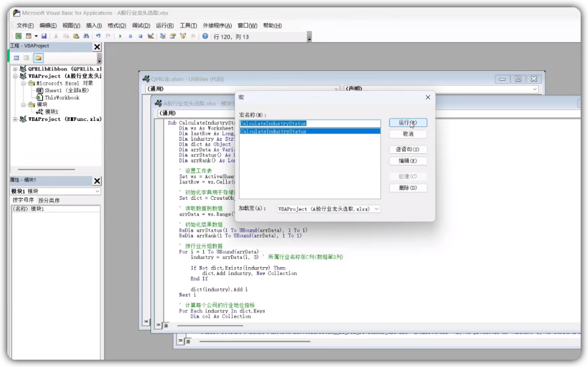Click the View Microsoft Excel icon

19,37
